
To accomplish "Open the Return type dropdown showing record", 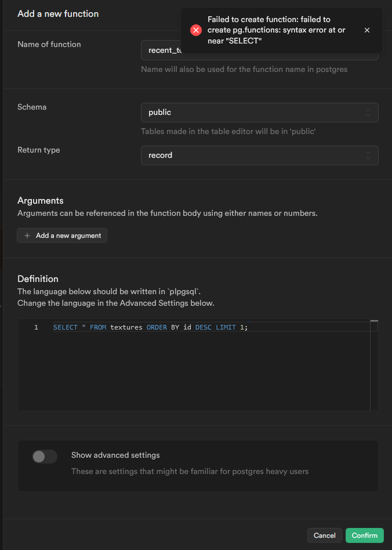I will (x=259, y=155).
